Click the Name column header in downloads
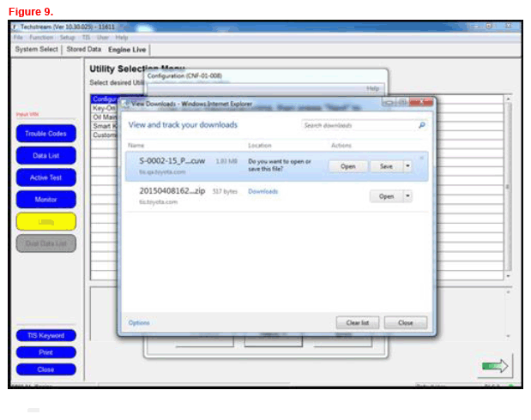531x420 pixels. coord(136,146)
